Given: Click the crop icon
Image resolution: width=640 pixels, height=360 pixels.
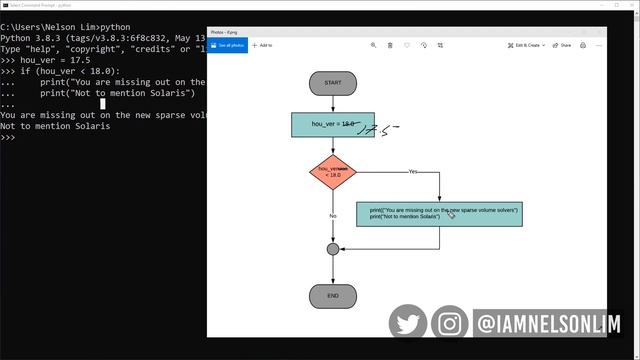Looking at the screenshot, I should pos(440,45).
